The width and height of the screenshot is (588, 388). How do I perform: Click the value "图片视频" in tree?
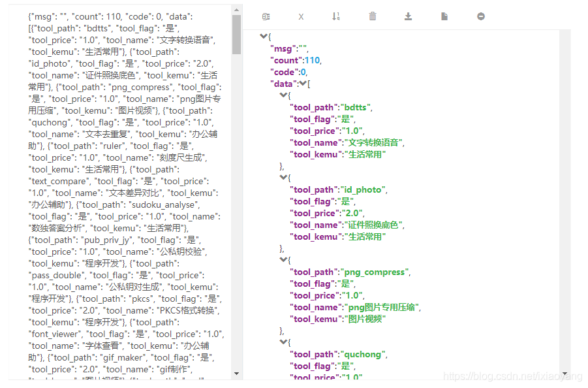coord(365,319)
